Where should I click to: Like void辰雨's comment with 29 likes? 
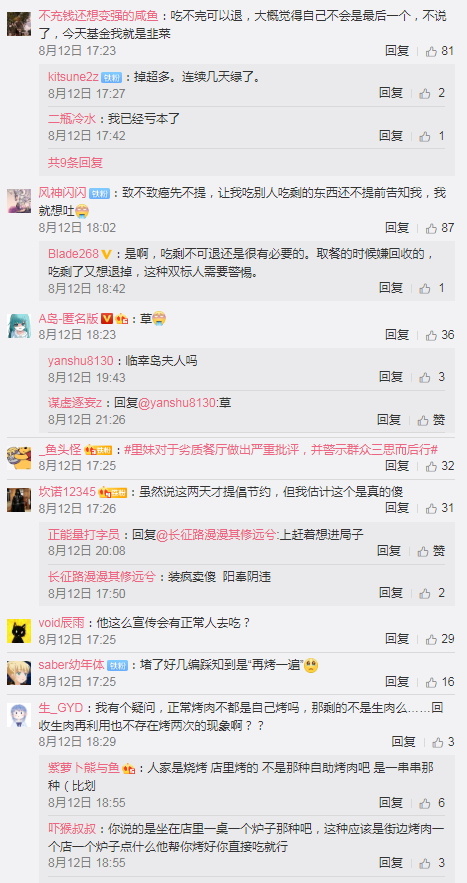click(439, 639)
